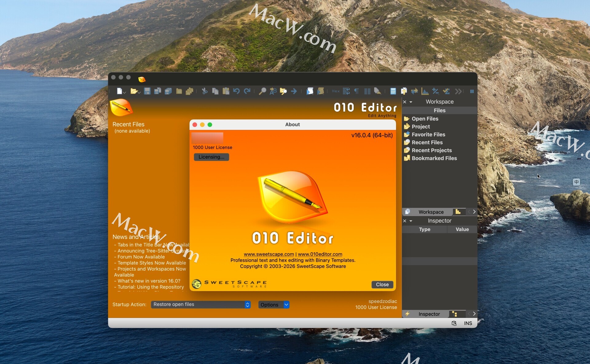Viewport: 590px width, 364px height.
Task: Open the Calculator tool
Action: (393, 91)
